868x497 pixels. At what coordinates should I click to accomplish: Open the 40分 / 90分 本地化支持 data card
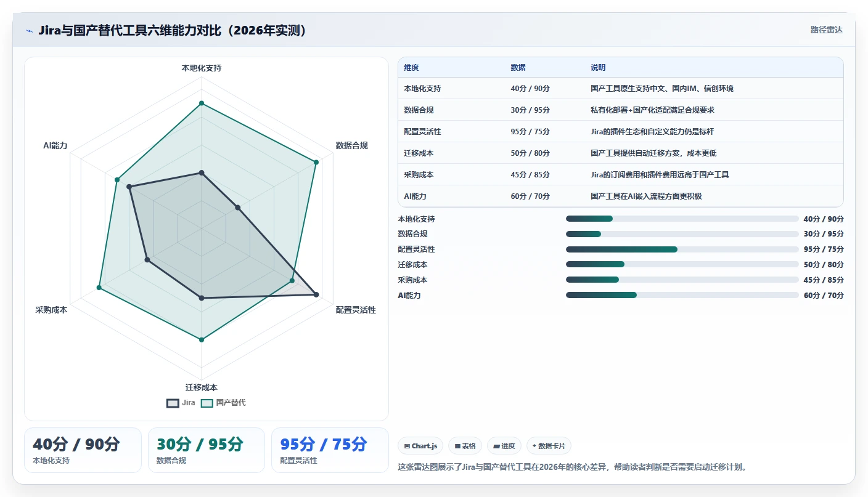(83, 450)
